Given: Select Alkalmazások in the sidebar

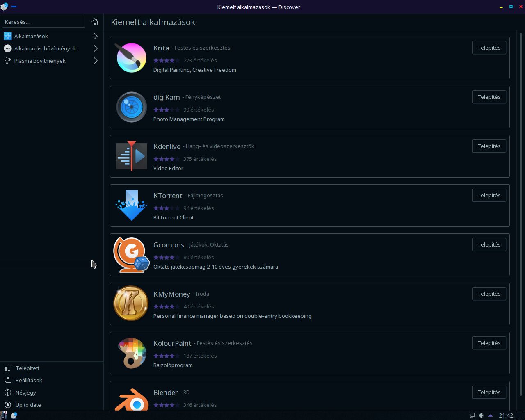Looking at the screenshot, I should [52, 36].
